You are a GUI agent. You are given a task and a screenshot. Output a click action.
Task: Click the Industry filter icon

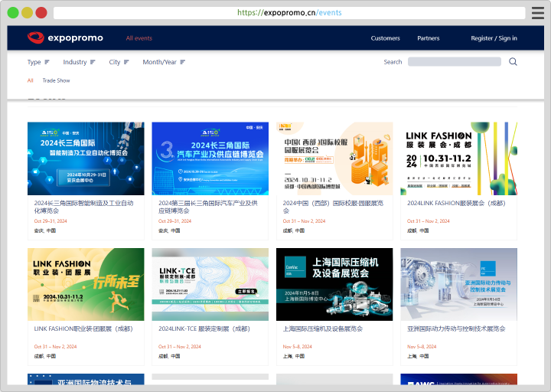point(93,62)
